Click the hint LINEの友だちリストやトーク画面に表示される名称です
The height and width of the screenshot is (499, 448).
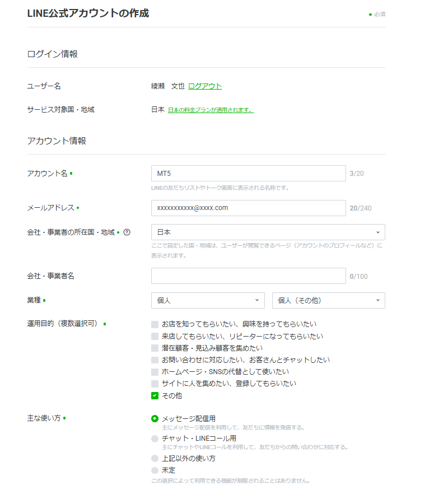[x=220, y=188]
